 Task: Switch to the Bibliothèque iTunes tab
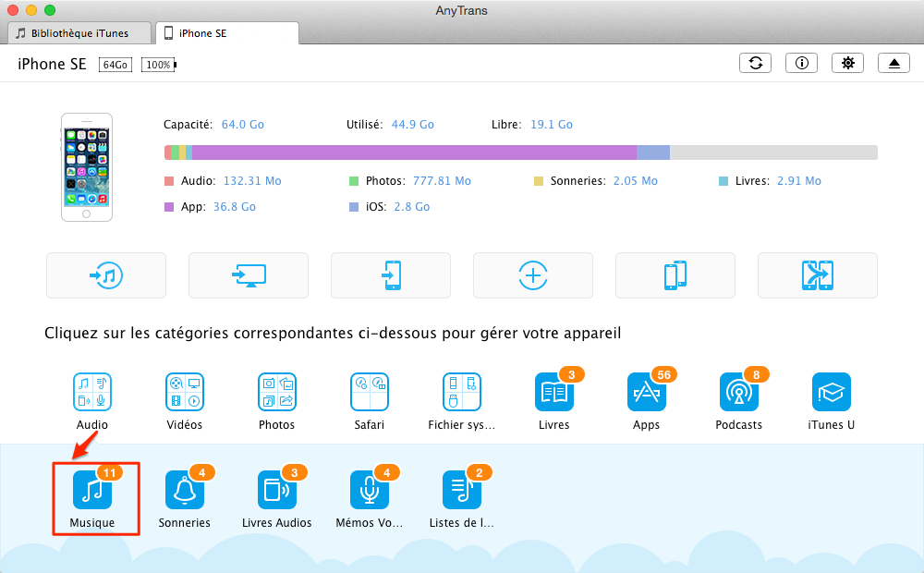tap(79, 33)
